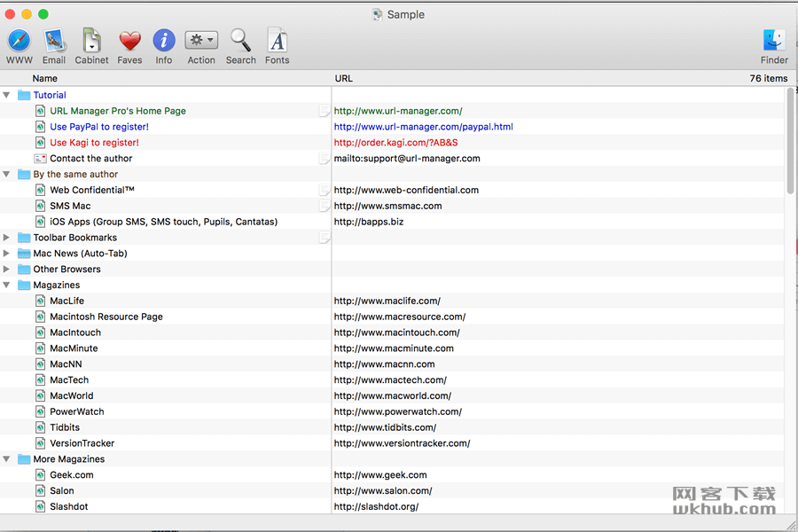Viewport: 798px width, 532px height.
Task: Click the bookmark icon beside Use Kagi to register!
Action: click(x=40, y=142)
